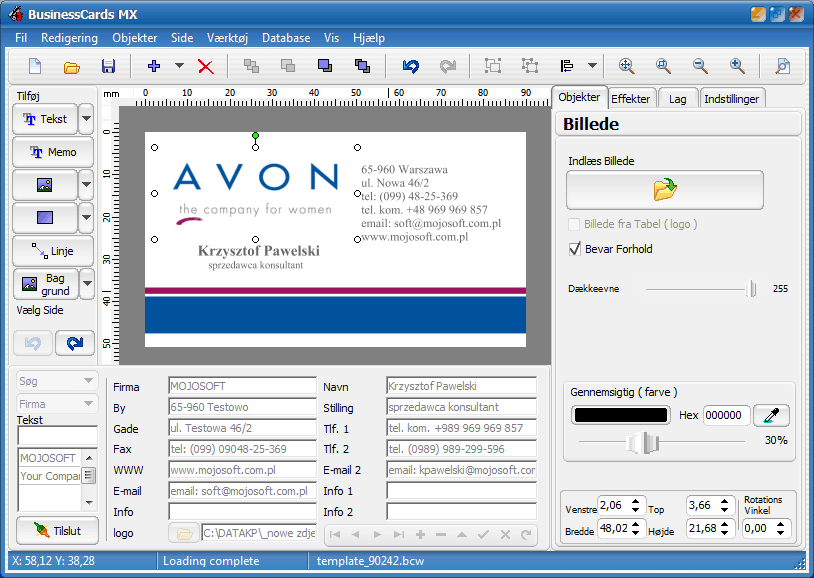The width and height of the screenshot is (814, 578).
Task: Click the align objects toolbar icon
Action: (x=567, y=66)
